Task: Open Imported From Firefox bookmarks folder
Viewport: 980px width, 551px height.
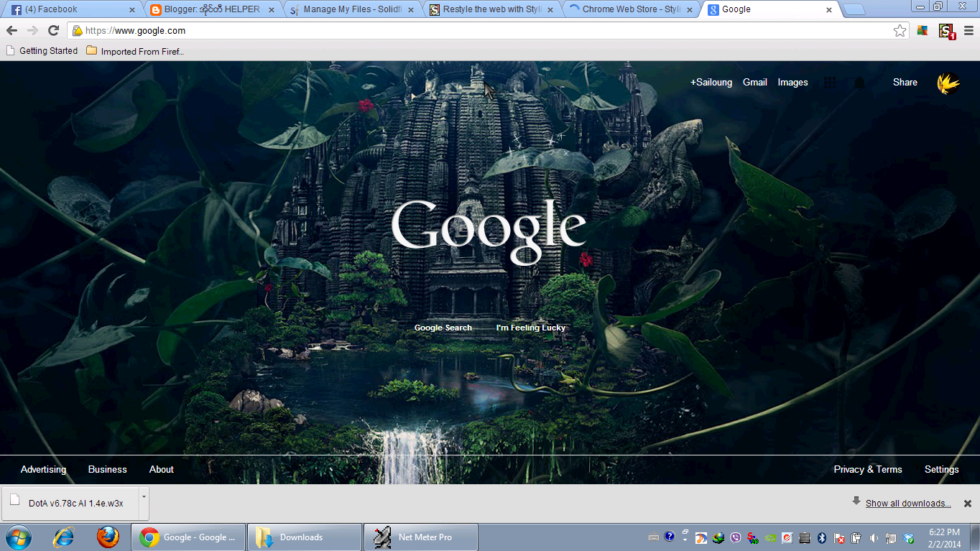Action: (135, 51)
